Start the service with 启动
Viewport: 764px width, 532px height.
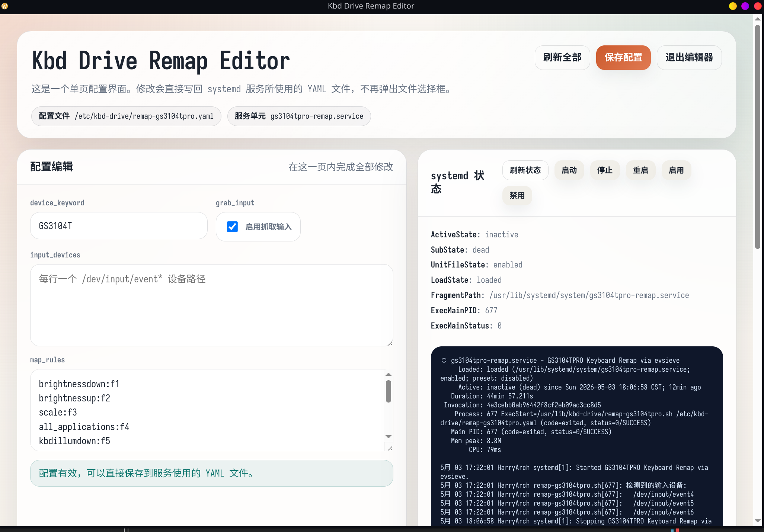click(x=569, y=170)
